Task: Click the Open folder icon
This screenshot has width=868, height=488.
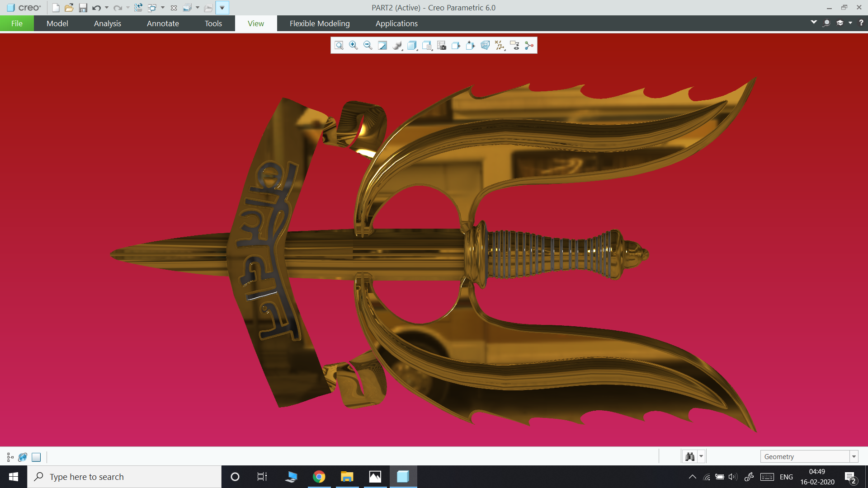Action: pyautogui.click(x=69, y=8)
